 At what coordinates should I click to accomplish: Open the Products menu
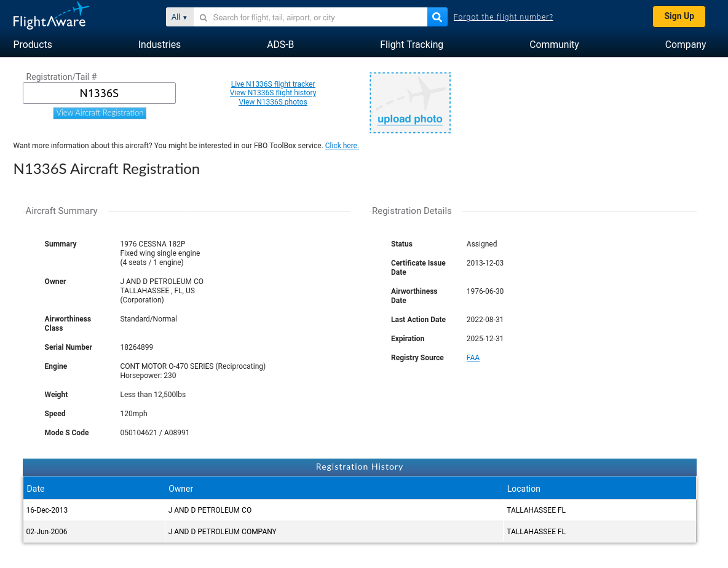pyautogui.click(x=33, y=44)
